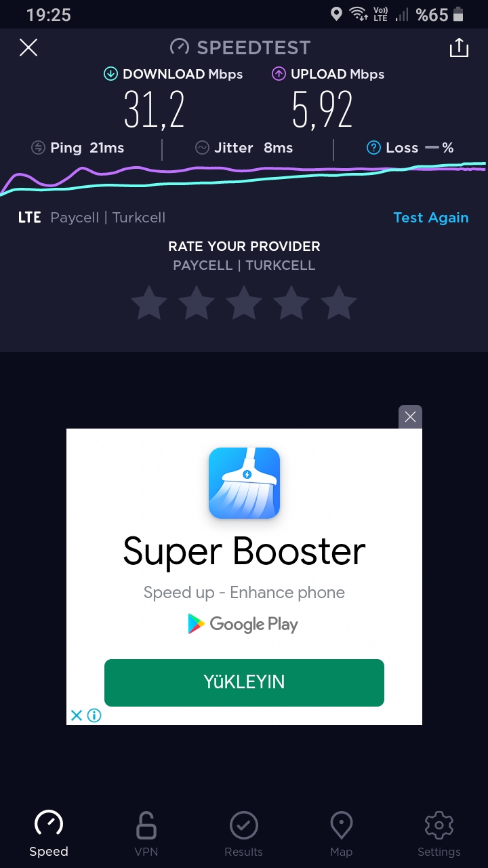Open the Map tab
488x868 pixels.
click(x=342, y=834)
